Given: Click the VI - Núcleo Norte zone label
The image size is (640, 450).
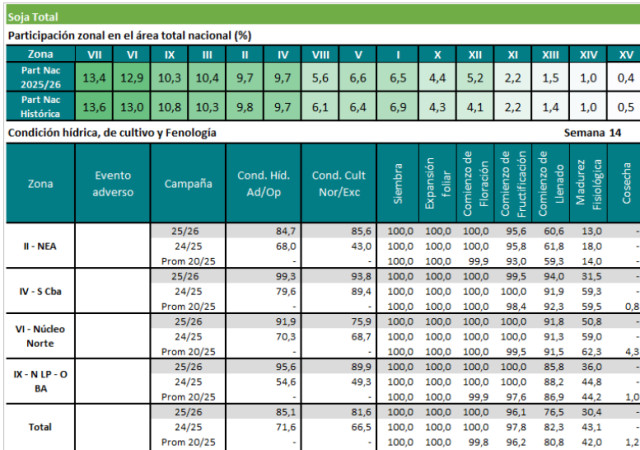Looking at the screenshot, I should point(40,336).
